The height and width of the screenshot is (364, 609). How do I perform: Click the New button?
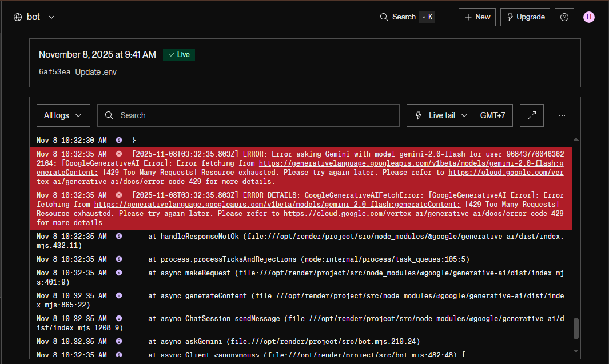(477, 17)
